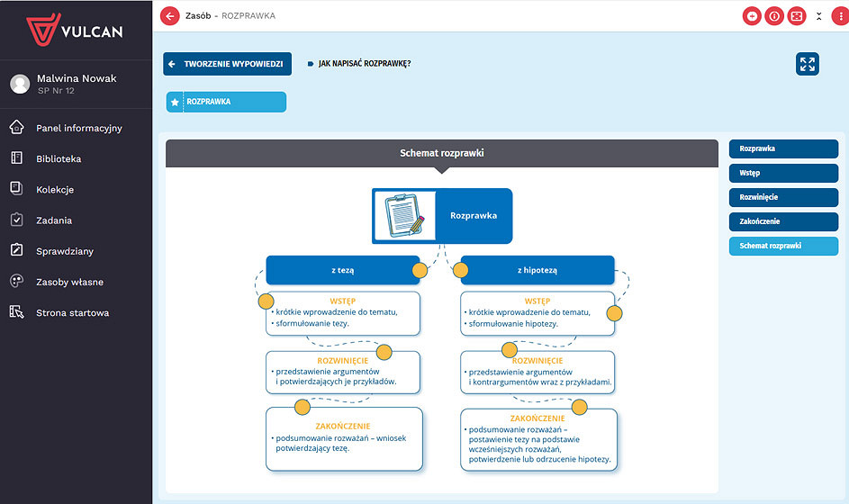The width and height of the screenshot is (849, 504).
Task: Click the TWORZENIE WYPOWIEDZI back button
Action: (227, 64)
